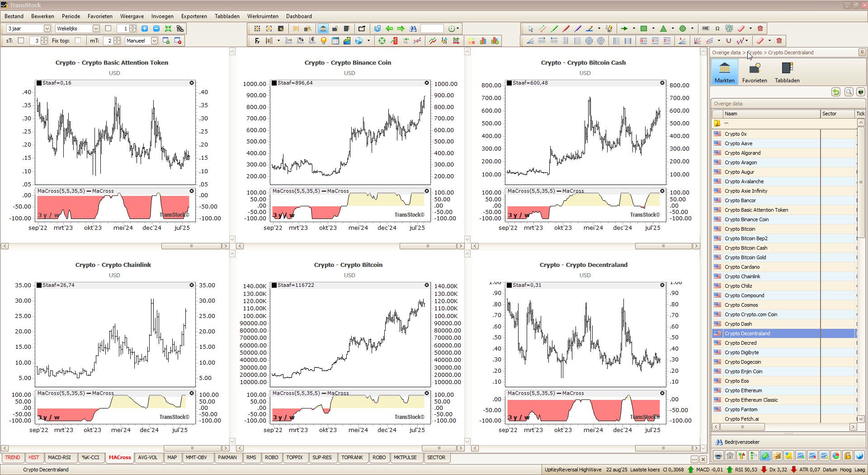
Task: Open the 3 jaar period dropdown
Action: tap(47, 28)
